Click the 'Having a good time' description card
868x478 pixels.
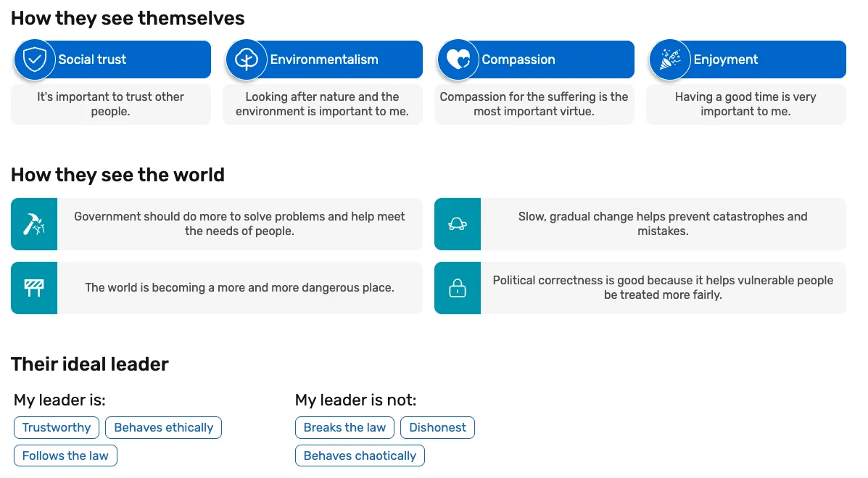click(745, 104)
